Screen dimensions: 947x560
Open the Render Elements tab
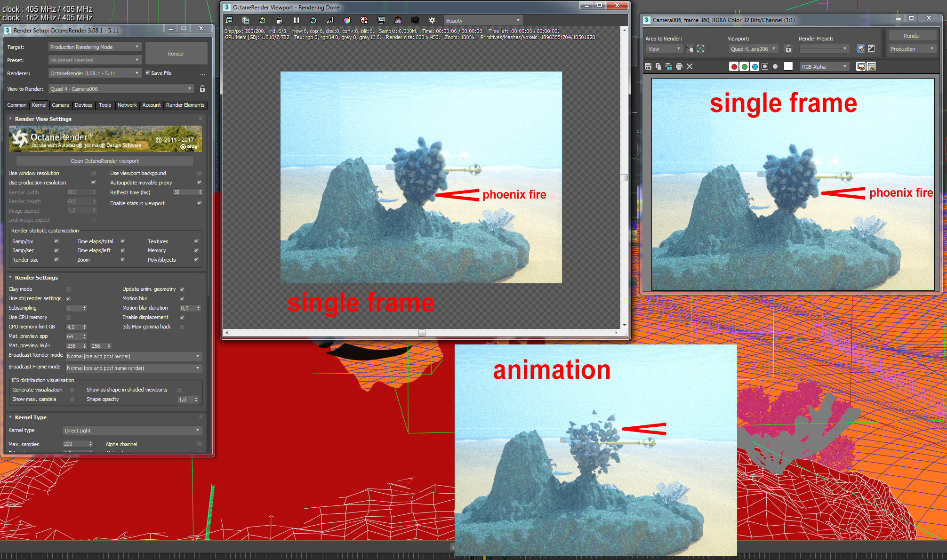(185, 105)
